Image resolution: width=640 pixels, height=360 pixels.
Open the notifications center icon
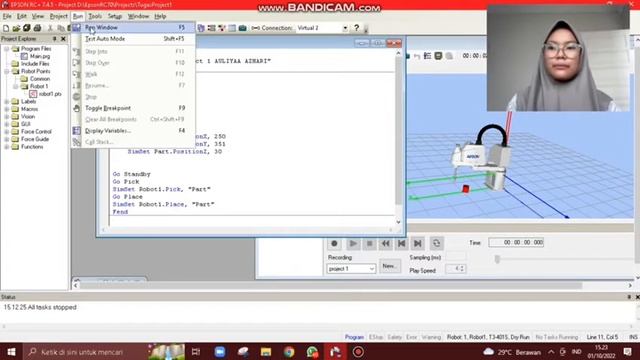pos(628,351)
